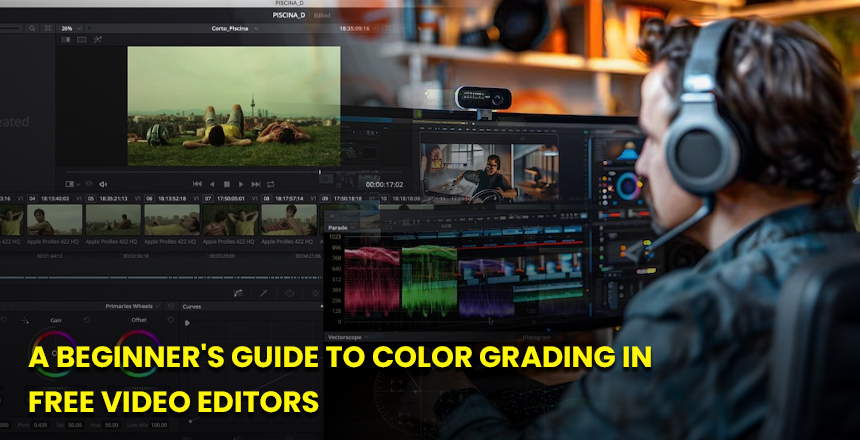Click the search magnifier icon in top bar
This screenshot has width=860, height=440.
click(33, 28)
